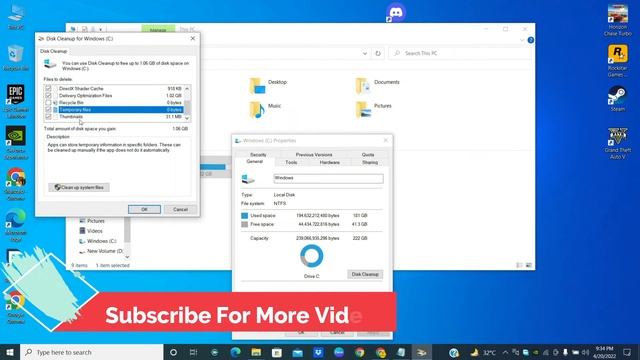640x360 pixels.
Task: Select Videos in navigation pane
Action: [91, 231]
